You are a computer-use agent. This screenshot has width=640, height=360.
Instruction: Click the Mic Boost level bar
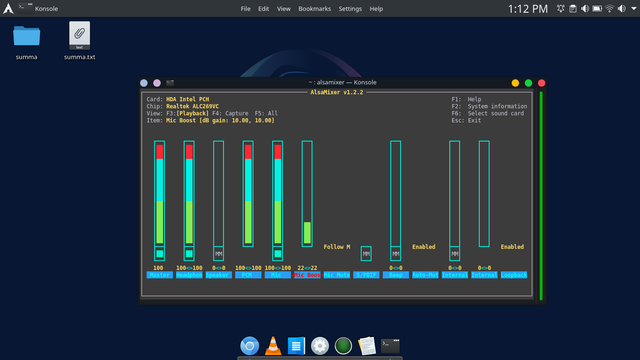point(307,194)
